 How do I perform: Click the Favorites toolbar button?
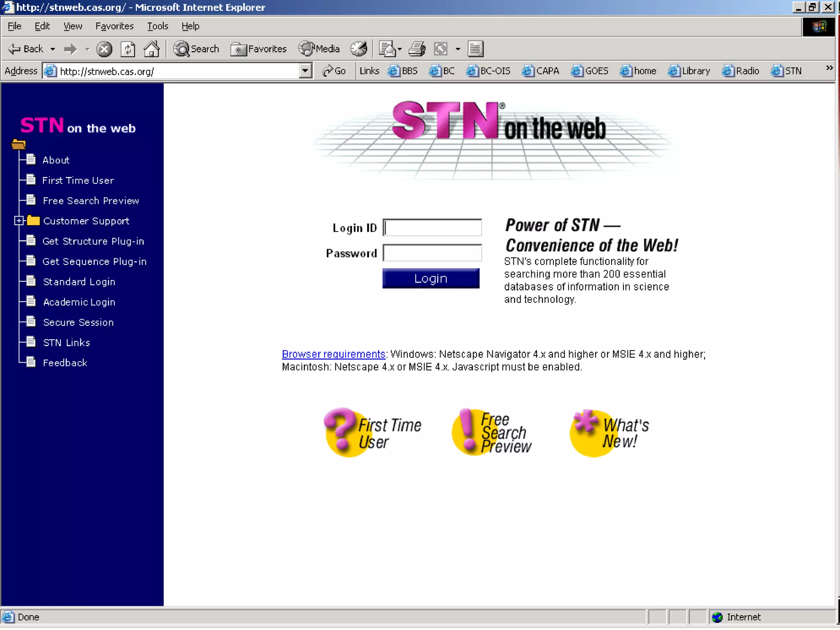(259, 49)
